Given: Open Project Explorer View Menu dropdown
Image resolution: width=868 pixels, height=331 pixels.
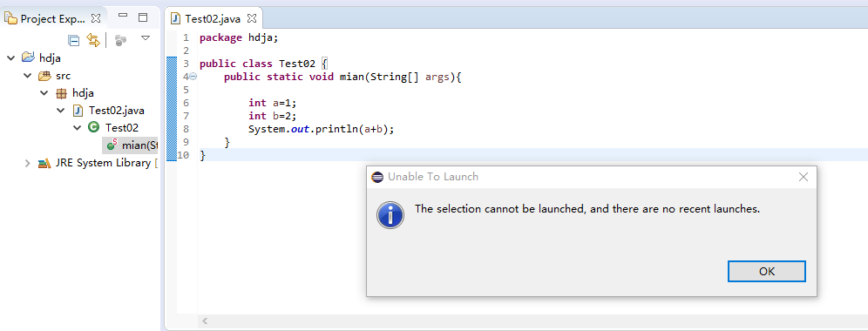Looking at the screenshot, I should (x=146, y=38).
